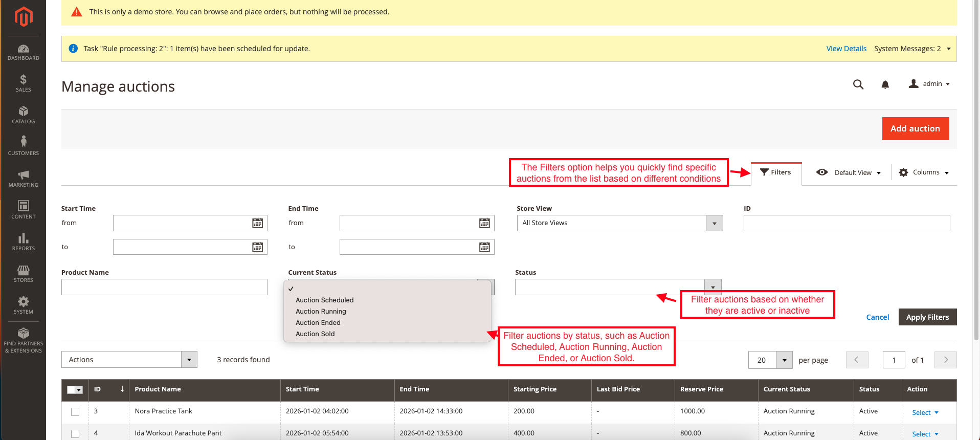Open Start Time 'from' calendar picker

[257, 223]
